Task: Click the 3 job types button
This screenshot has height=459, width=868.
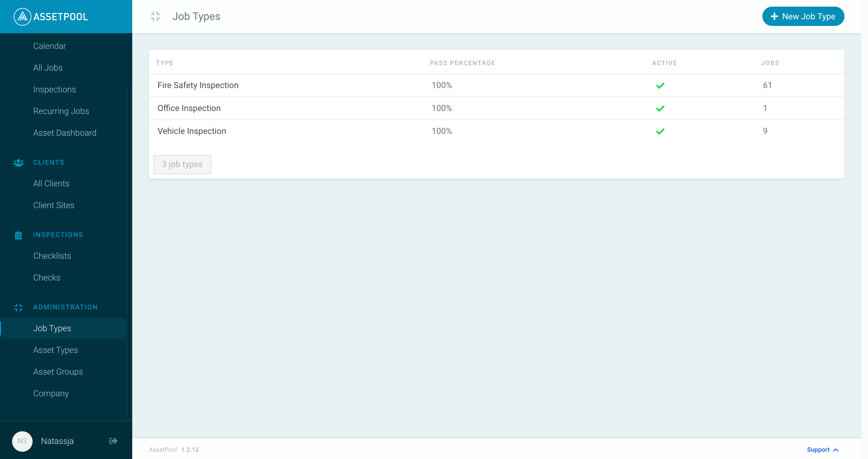Action: [x=182, y=164]
